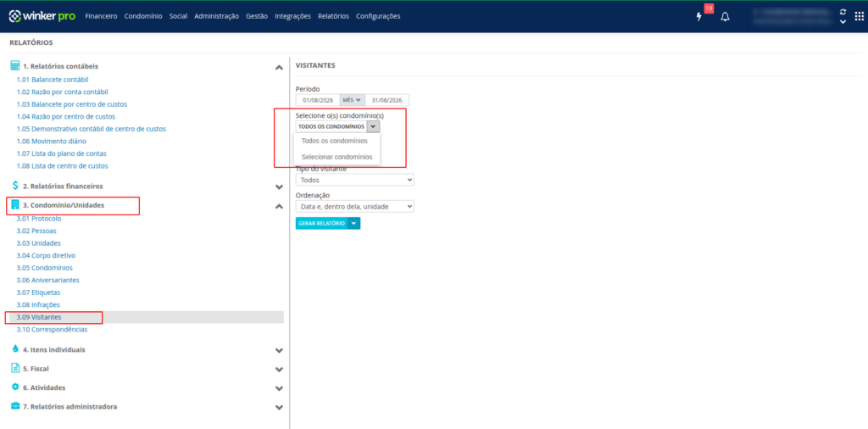Open the Condomínio top menu

[x=143, y=16]
